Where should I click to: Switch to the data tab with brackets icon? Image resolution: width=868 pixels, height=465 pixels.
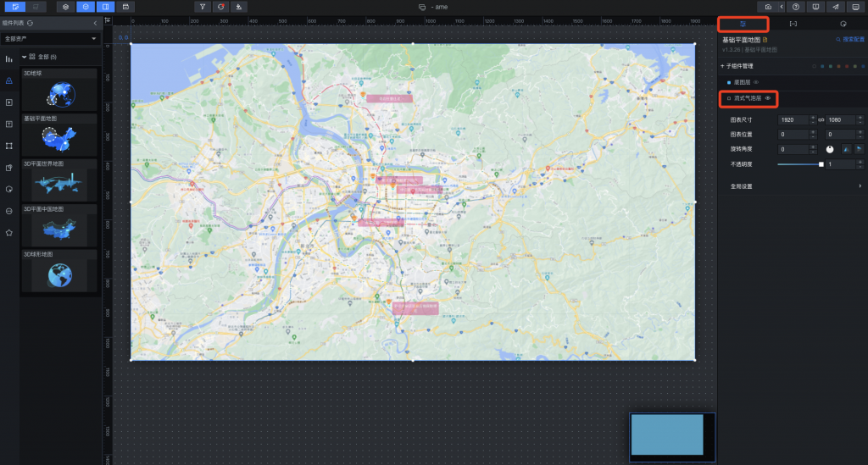(x=793, y=24)
